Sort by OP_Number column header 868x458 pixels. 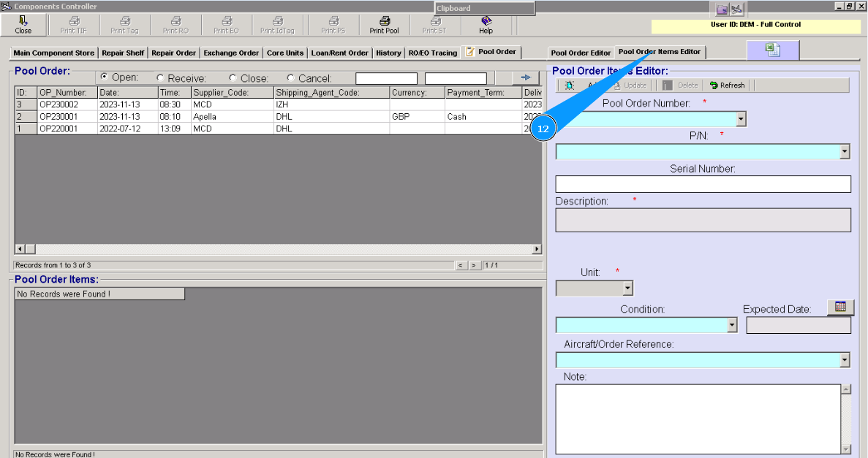[x=67, y=92]
